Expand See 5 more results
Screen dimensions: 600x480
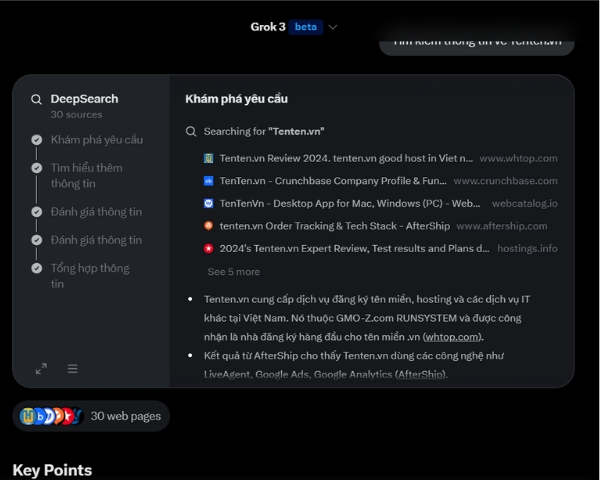(x=234, y=272)
